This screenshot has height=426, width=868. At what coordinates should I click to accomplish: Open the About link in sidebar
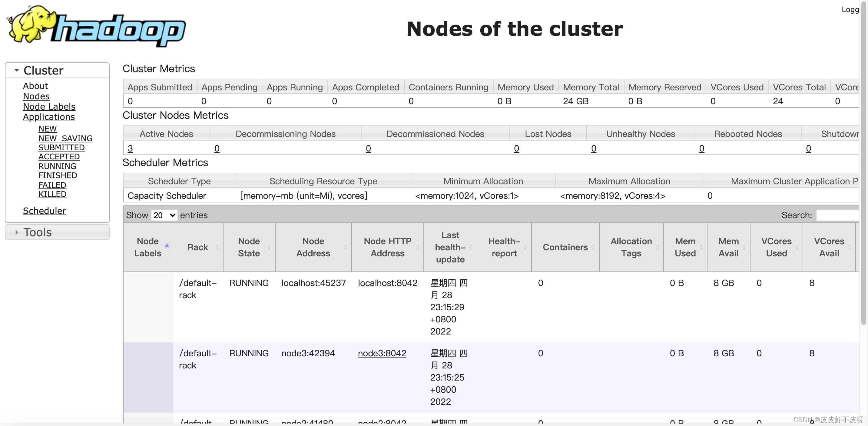[x=35, y=86]
